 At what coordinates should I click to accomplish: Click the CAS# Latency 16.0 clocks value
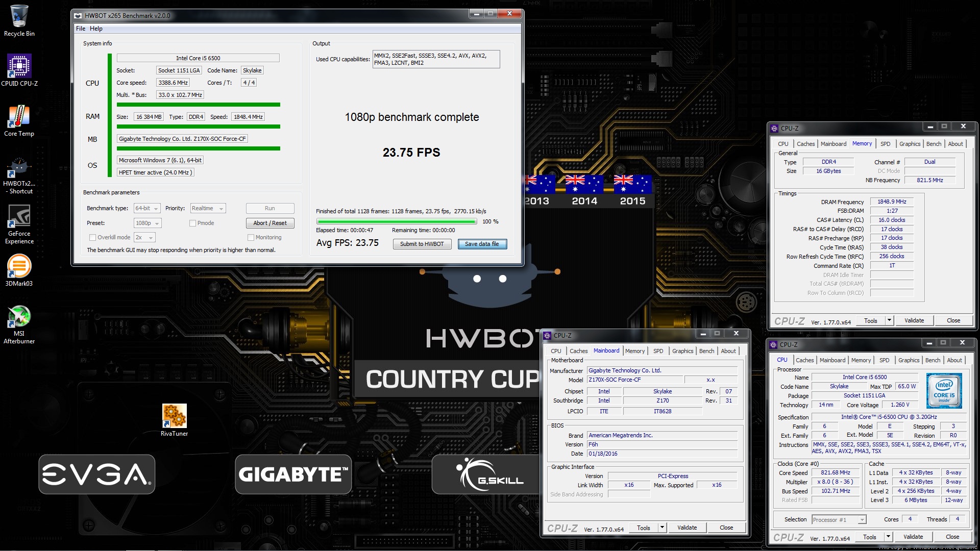pyautogui.click(x=892, y=220)
